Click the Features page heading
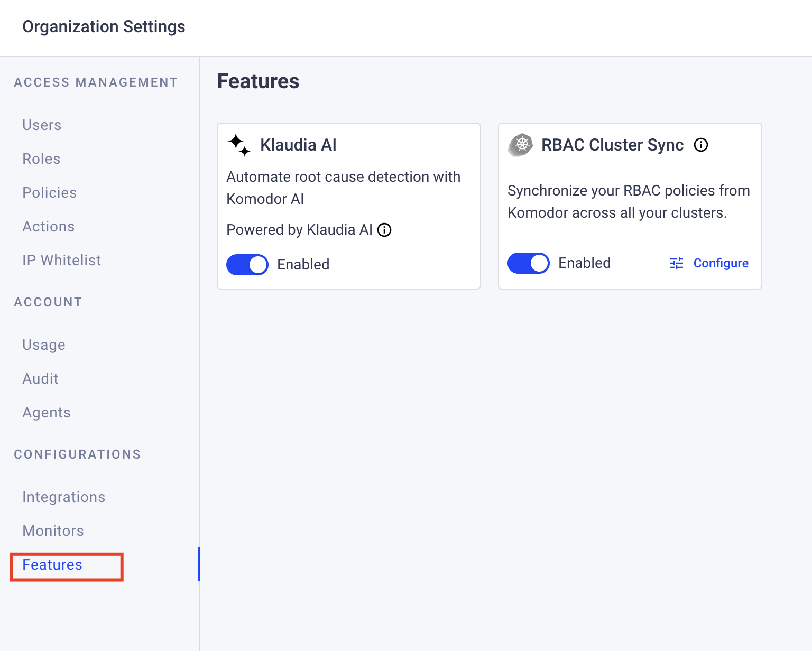 (x=258, y=81)
